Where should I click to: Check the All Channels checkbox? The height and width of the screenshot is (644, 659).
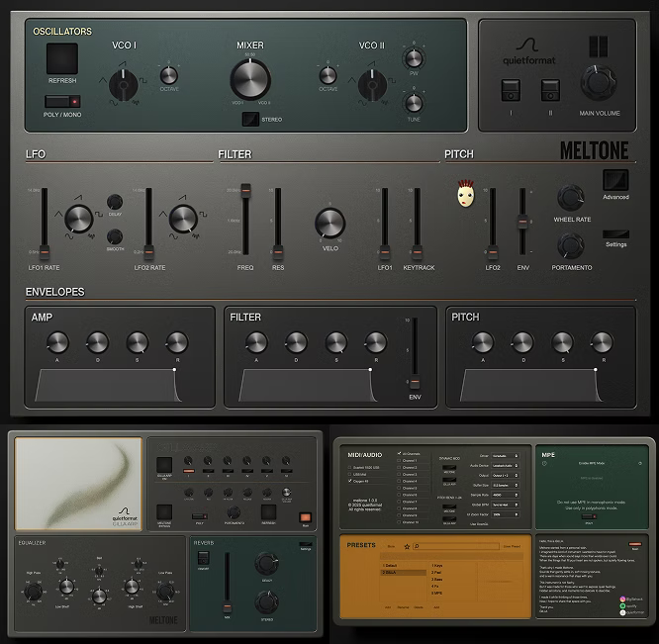pos(399,454)
